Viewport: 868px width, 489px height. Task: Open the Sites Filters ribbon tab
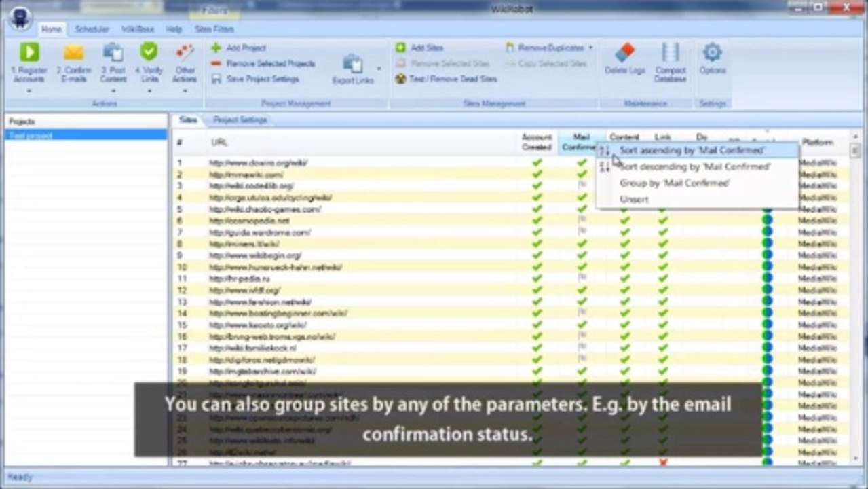pyautogui.click(x=214, y=30)
